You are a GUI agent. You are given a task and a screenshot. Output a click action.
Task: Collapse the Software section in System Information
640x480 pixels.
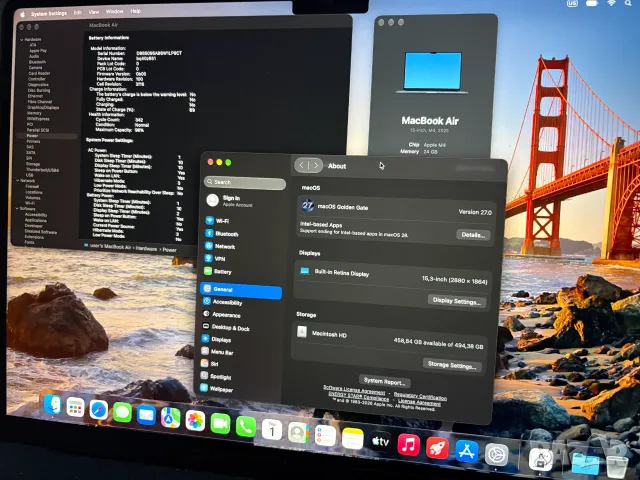tap(17, 209)
